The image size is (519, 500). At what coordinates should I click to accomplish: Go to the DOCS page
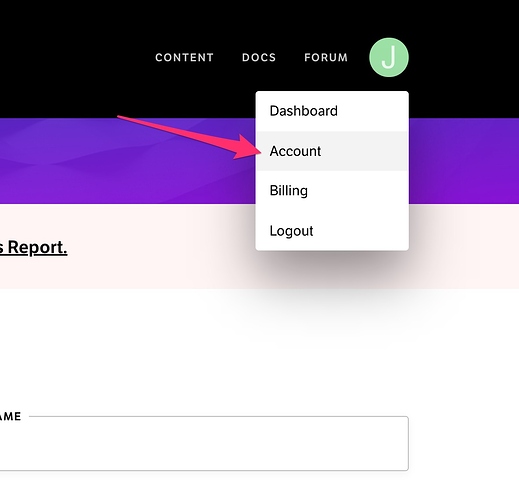click(259, 57)
